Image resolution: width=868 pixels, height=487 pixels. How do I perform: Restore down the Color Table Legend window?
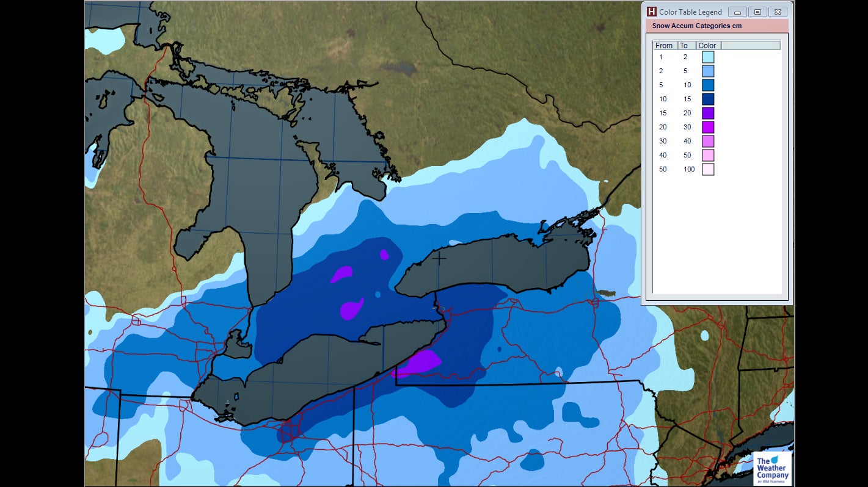(757, 12)
